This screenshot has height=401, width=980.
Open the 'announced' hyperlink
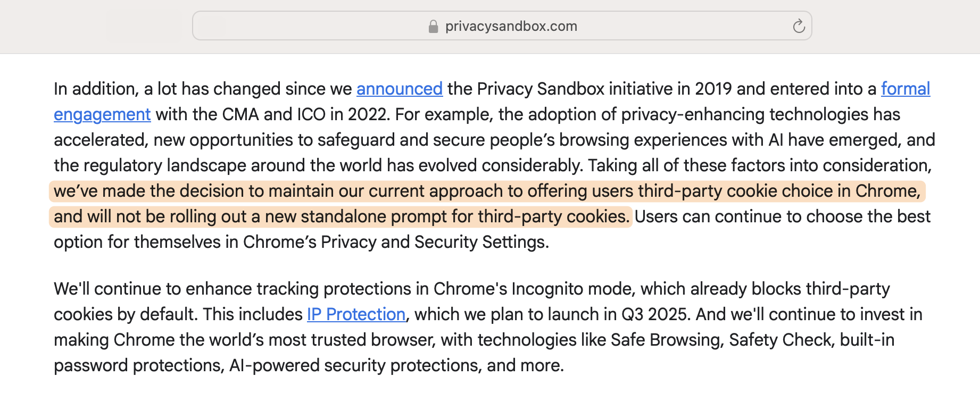tap(400, 89)
